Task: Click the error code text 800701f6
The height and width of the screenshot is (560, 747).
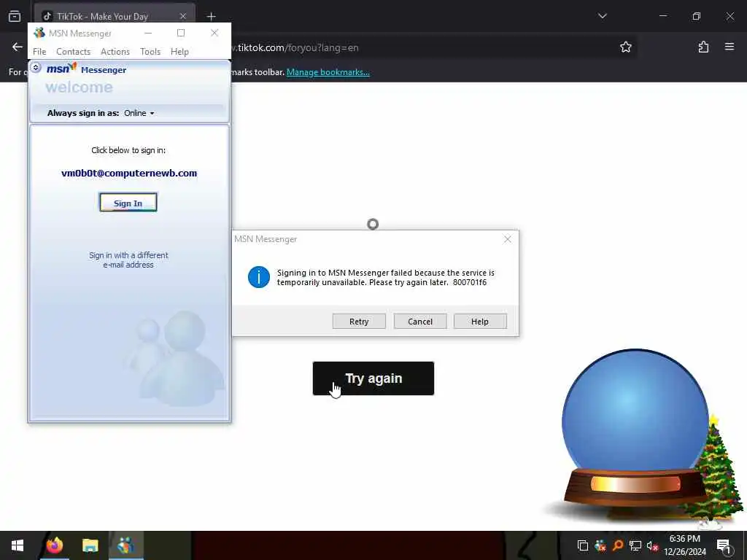Action: [x=470, y=282]
